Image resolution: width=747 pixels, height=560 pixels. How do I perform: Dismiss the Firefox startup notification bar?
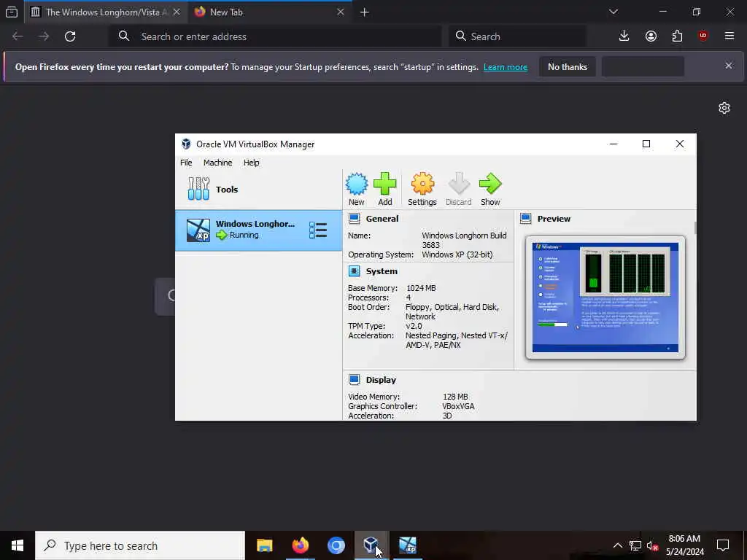(729, 66)
